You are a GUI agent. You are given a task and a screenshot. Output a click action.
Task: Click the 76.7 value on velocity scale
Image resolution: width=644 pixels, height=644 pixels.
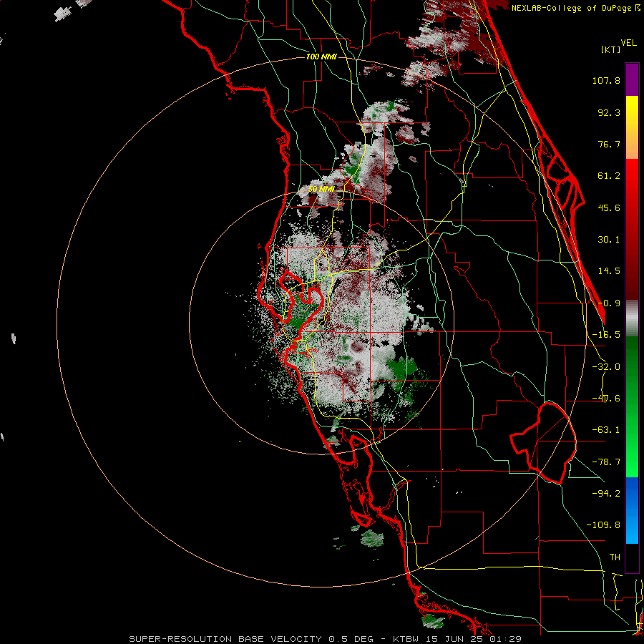tap(609, 144)
